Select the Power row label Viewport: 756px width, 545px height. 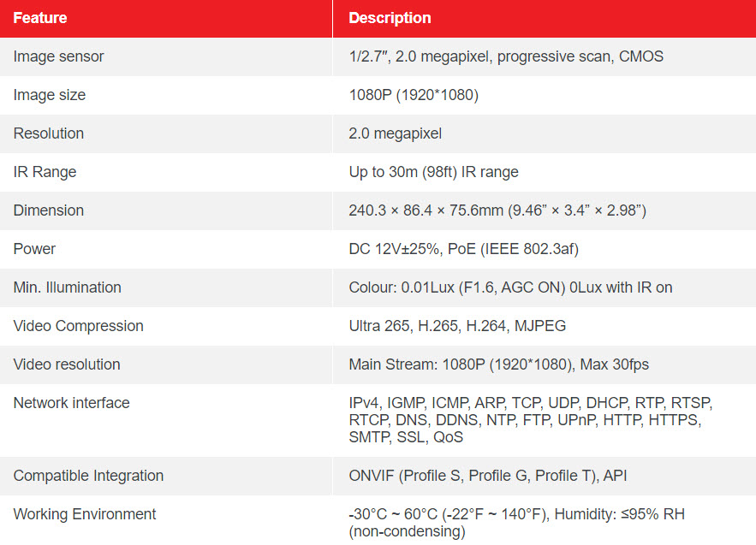34,249
